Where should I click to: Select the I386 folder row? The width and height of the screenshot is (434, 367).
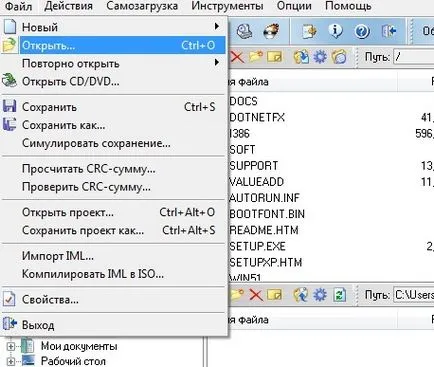(x=239, y=134)
